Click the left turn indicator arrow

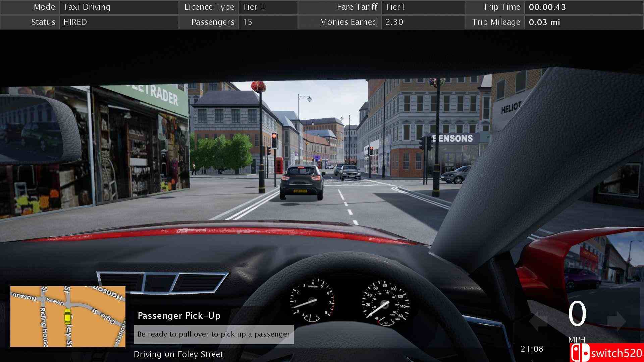click(x=538, y=321)
